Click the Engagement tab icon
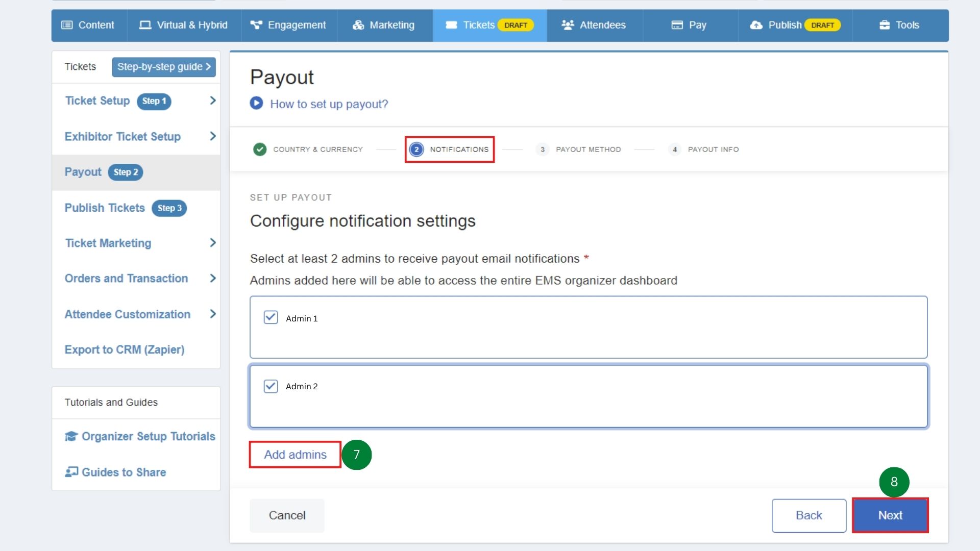The image size is (980, 551). (256, 25)
